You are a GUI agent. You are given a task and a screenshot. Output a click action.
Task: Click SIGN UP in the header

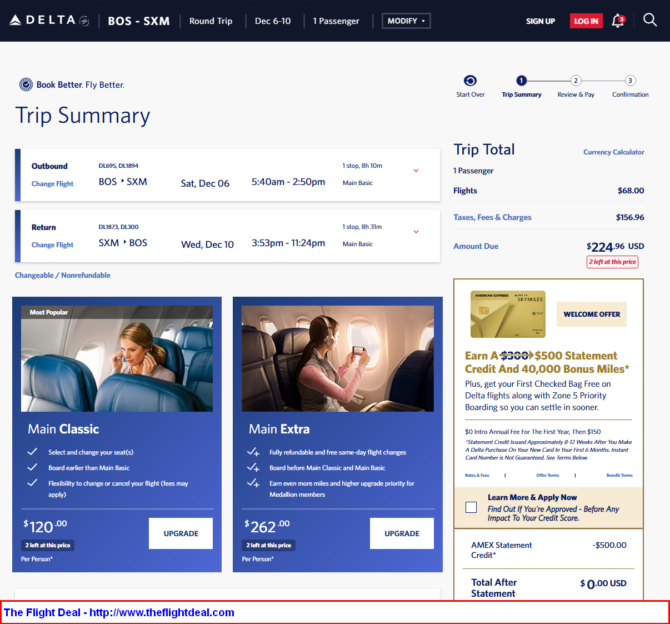click(540, 21)
